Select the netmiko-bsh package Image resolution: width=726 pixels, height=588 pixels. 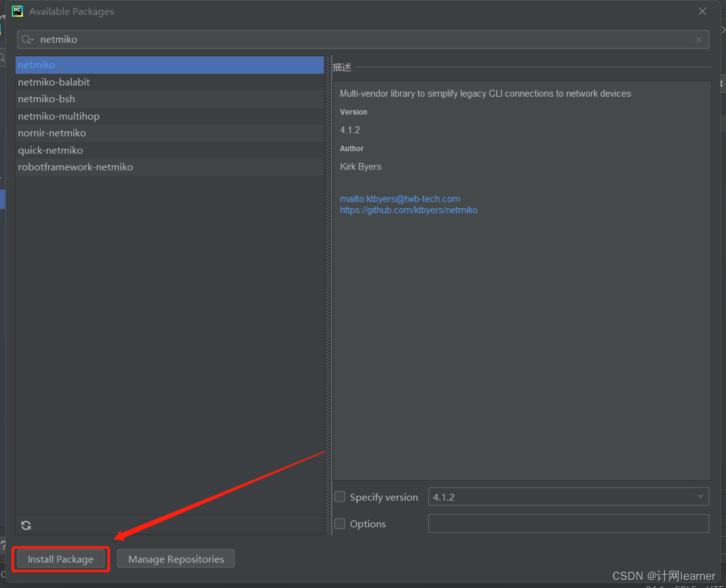coord(170,99)
